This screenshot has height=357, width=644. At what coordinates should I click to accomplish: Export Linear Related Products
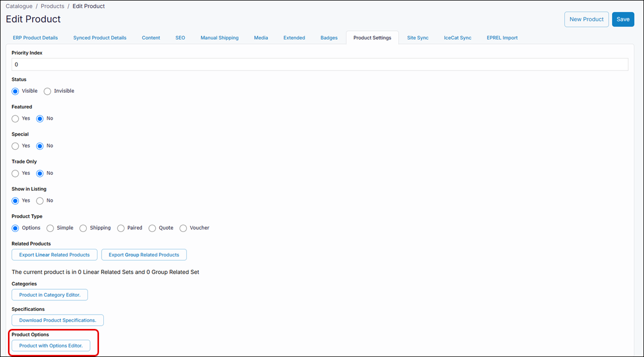coord(54,255)
